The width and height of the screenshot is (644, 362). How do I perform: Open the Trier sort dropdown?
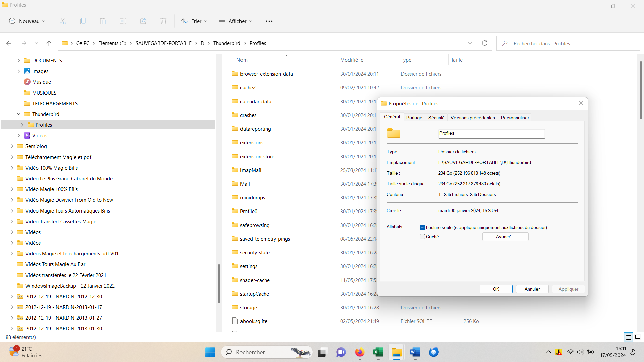[194, 21]
